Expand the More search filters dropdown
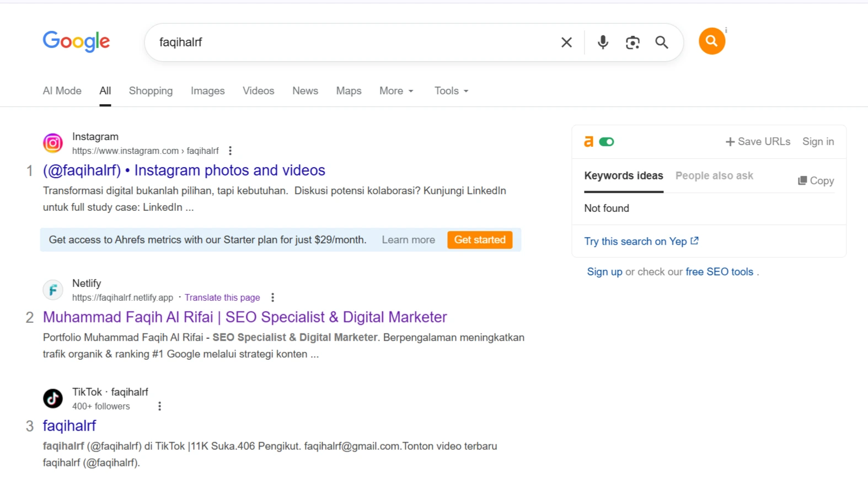The width and height of the screenshot is (868, 494). coord(396,91)
